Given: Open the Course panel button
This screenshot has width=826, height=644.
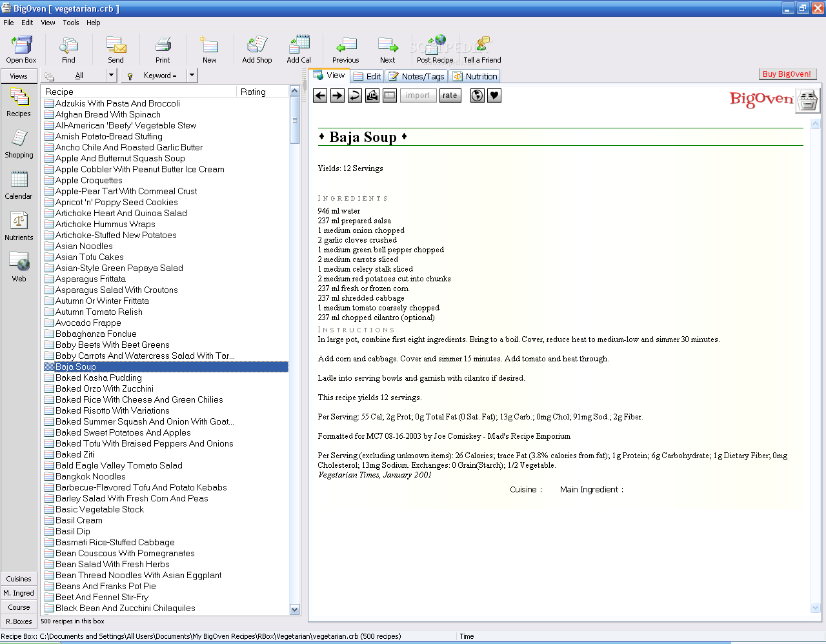Looking at the screenshot, I should click(x=19, y=607).
